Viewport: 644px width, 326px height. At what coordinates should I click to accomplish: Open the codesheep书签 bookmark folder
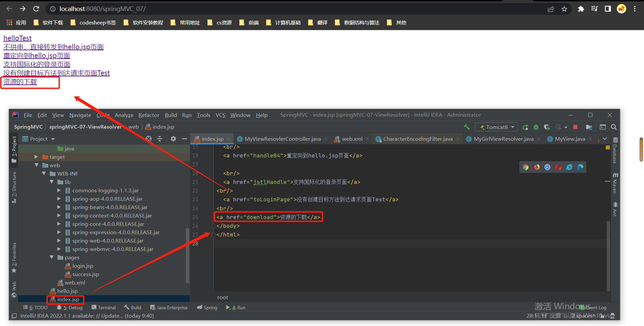coord(93,22)
